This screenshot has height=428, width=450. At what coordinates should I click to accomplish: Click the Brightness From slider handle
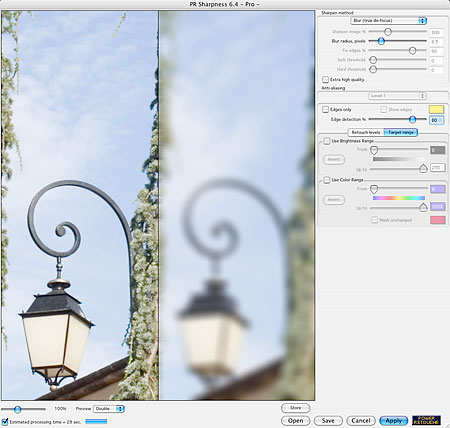click(374, 150)
